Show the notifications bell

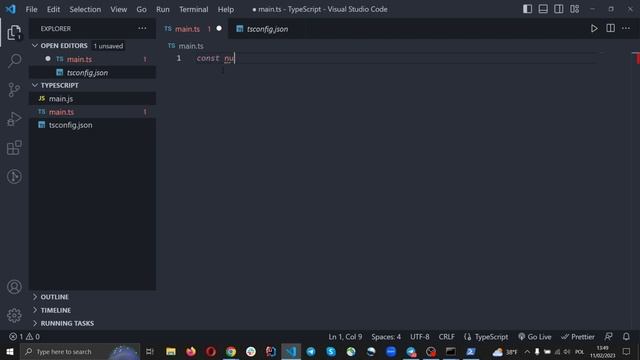(x=626, y=336)
